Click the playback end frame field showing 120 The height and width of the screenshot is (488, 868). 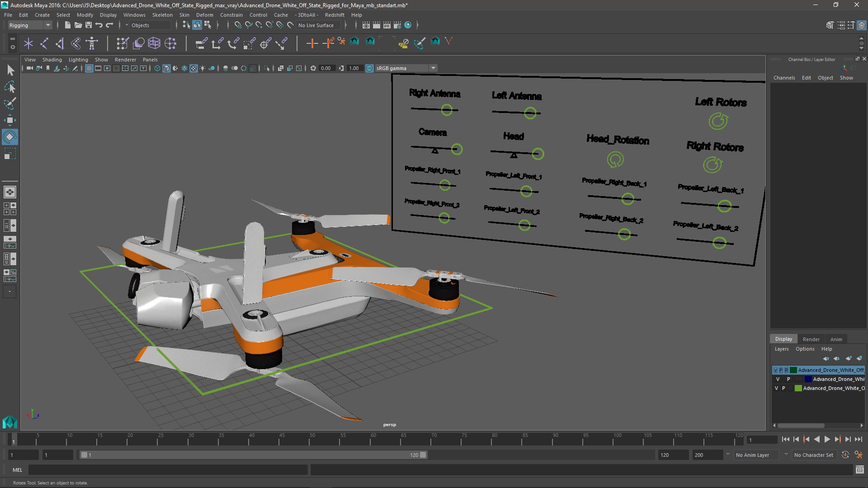pyautogui.click(x=673, y=455)
